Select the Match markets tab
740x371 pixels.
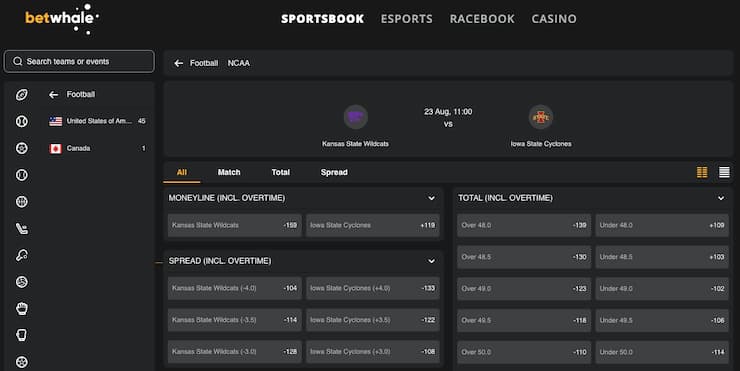[x=229, y=172]
